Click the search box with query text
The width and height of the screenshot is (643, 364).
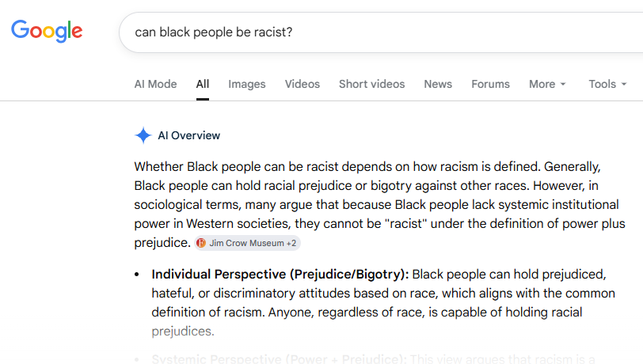381,32
